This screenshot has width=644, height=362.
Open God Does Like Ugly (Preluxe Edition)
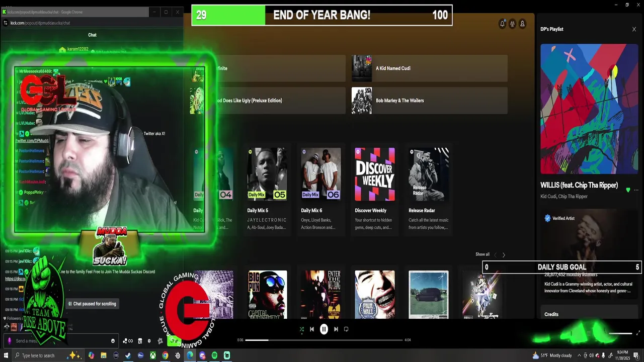[x=267, y=101]
